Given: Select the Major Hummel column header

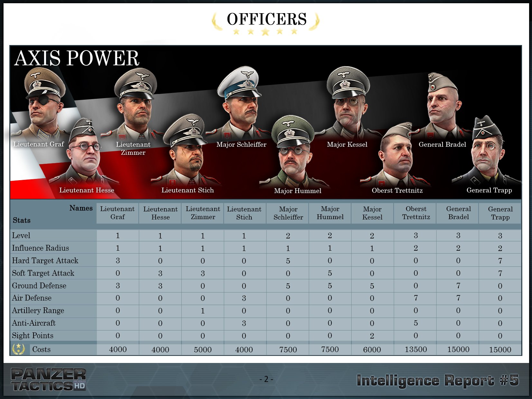Looking at the screenshot, I should [x=330, y=213].
